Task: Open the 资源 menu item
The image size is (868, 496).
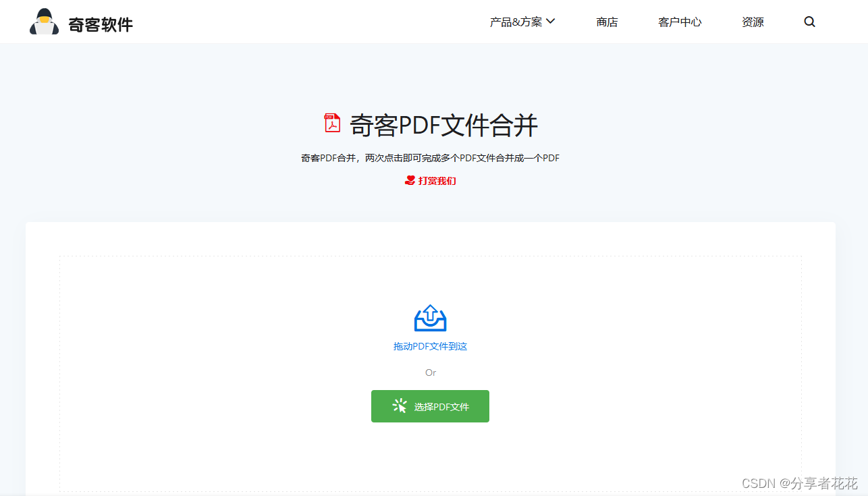Action: (753, 22)
